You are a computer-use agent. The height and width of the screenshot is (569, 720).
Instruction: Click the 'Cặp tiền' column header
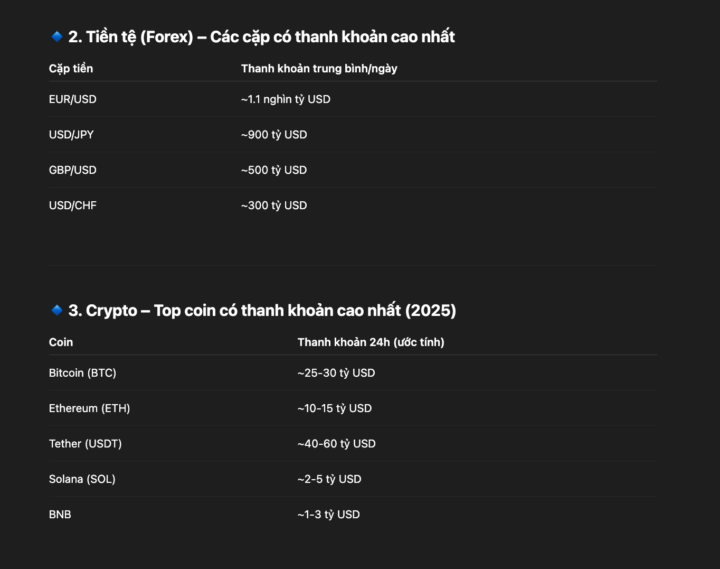[71, 68]
